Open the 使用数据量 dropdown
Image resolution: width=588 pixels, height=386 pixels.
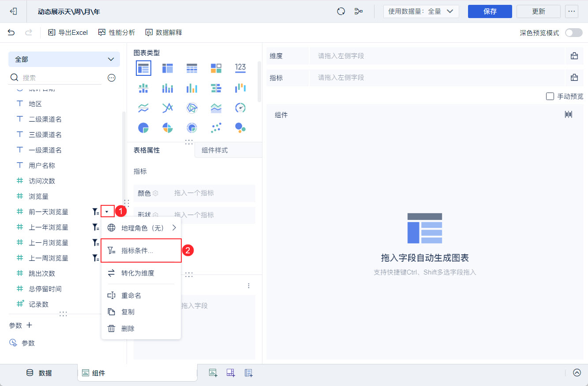click(x=421, y=11)
